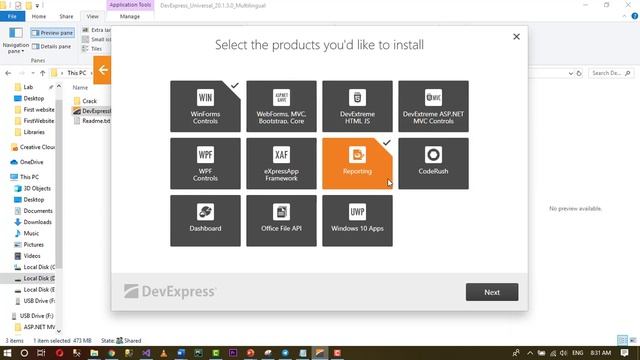Open the Application Tools contextual tab
Screen dimensions: 640x360
tap(130, 5)
